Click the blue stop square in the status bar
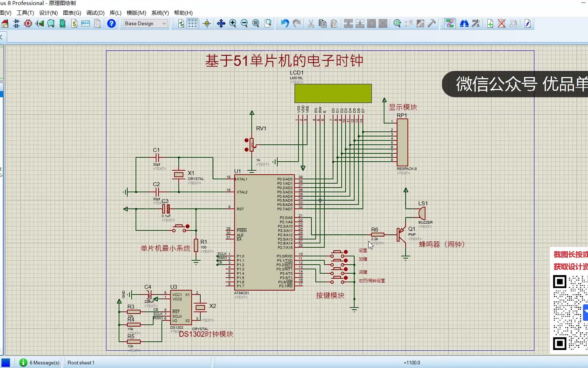588x368 pixels. click(6, 363)
